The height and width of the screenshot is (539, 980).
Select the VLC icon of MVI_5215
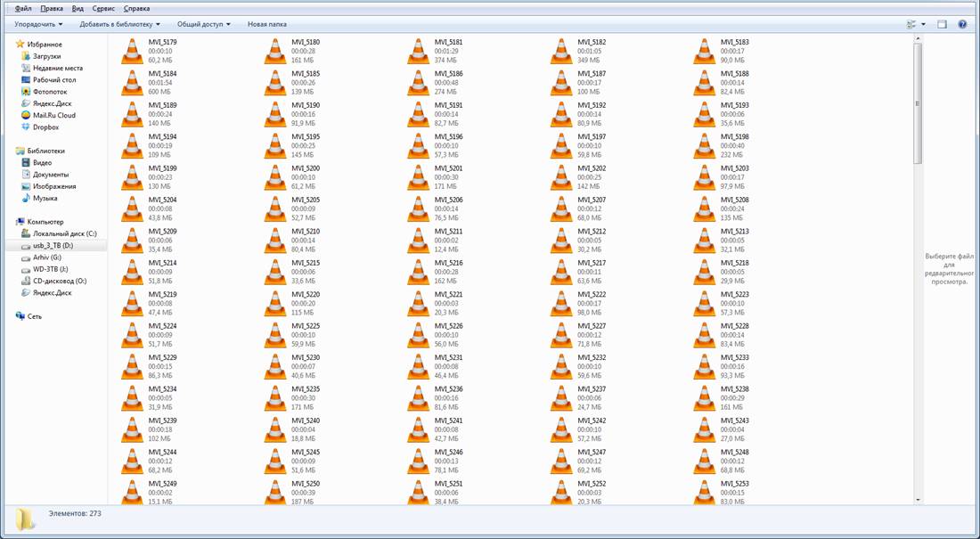pos(275,272)
